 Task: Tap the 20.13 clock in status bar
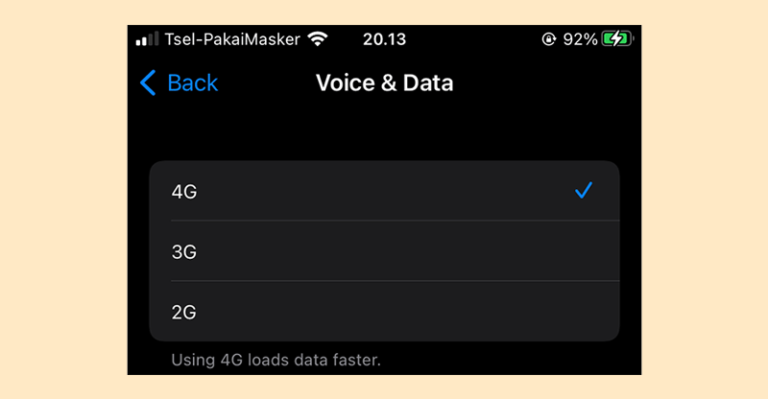[384, 39]
